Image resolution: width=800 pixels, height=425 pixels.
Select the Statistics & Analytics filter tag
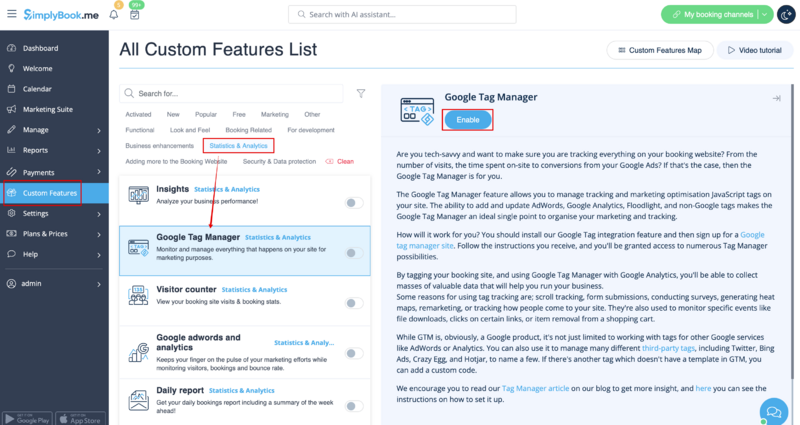coord(238,145)
